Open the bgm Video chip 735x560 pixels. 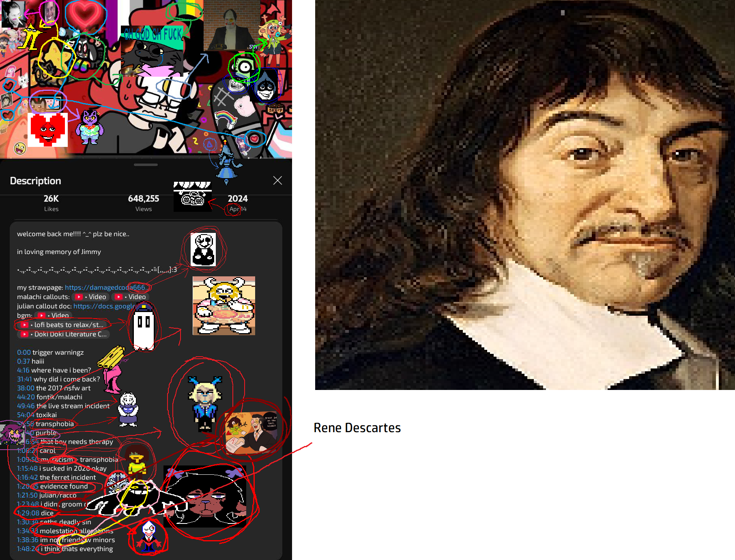point(54,315)
